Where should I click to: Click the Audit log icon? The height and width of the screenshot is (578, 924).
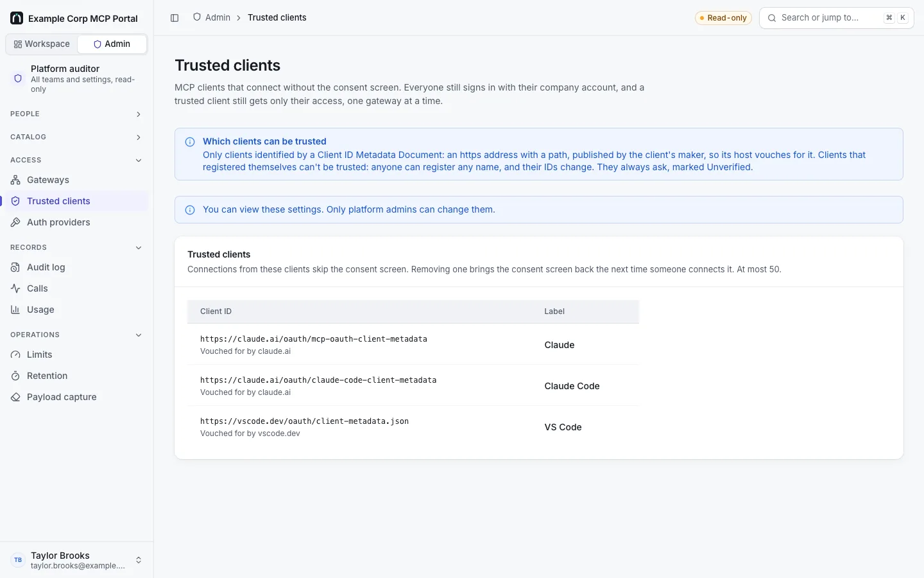pyautogui.click(x=15, y=267)
